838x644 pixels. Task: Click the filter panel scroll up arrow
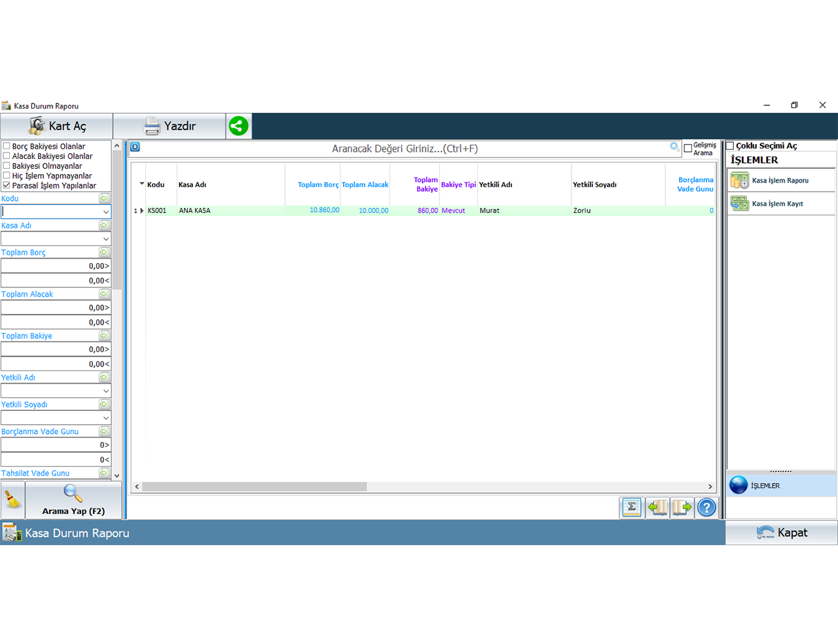coord(117,145)
